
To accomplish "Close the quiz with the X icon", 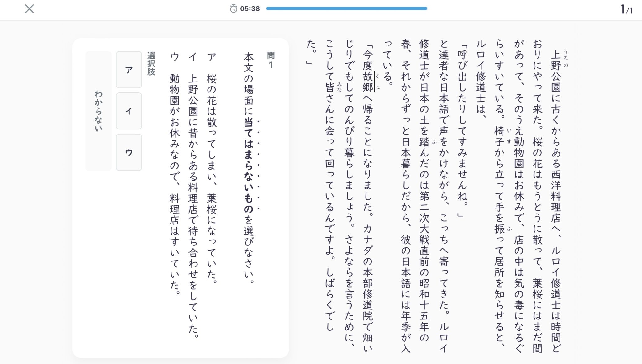I will 29,9.
